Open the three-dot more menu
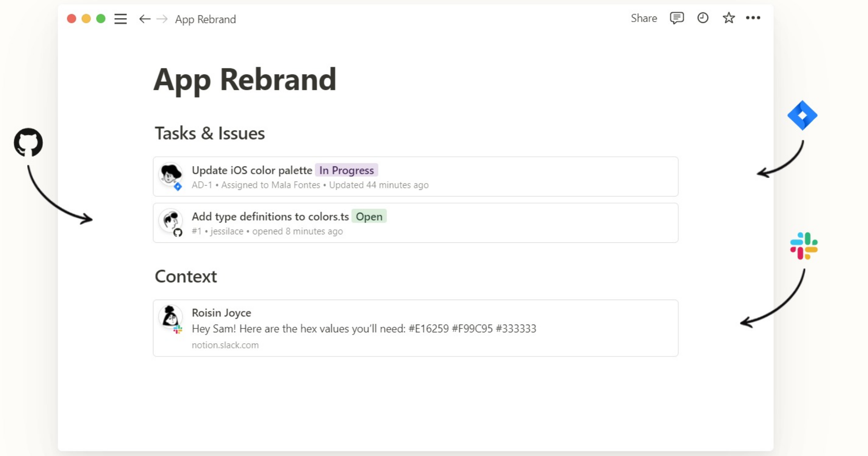Image resolution: width=868 pixels, height=456 pixels. point(753,18)
